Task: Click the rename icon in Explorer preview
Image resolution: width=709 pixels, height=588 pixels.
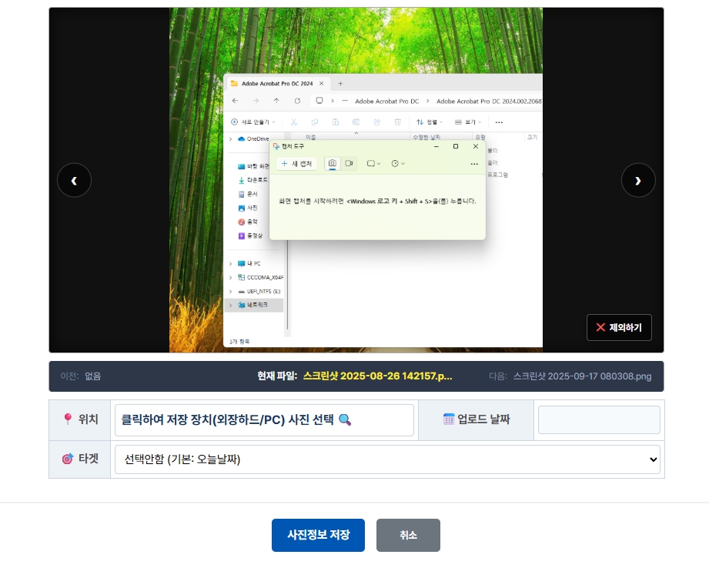Action: pos(356,122)
